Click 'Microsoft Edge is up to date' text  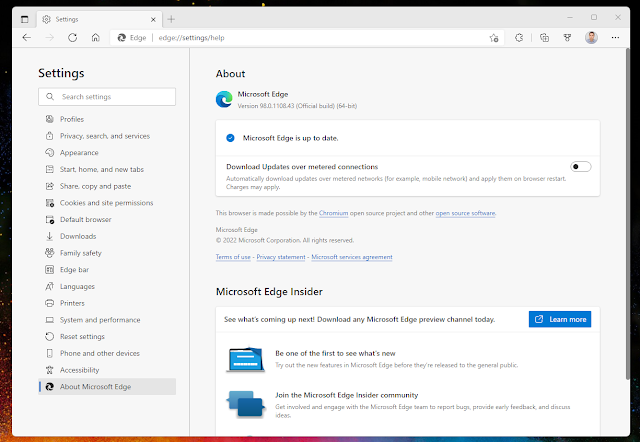(290, 138)
